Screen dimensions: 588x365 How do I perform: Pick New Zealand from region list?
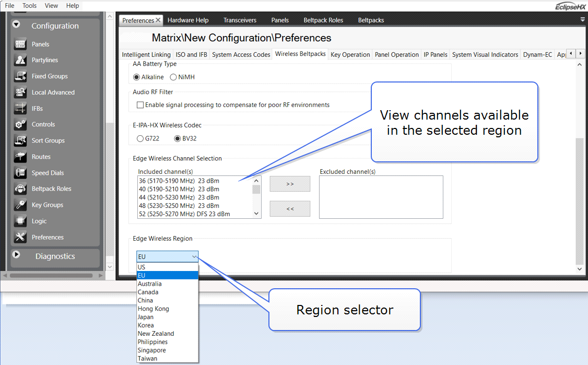click(x=167, y=334)
